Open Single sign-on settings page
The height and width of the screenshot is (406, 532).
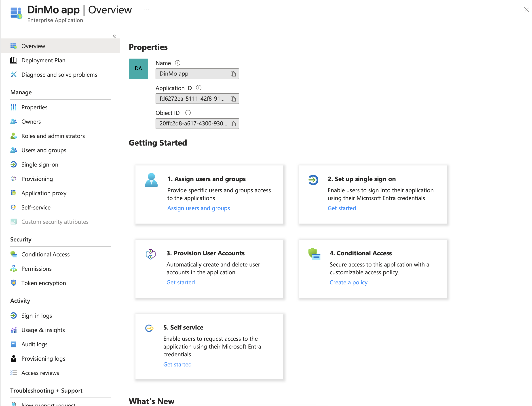(x=40, y=165)
